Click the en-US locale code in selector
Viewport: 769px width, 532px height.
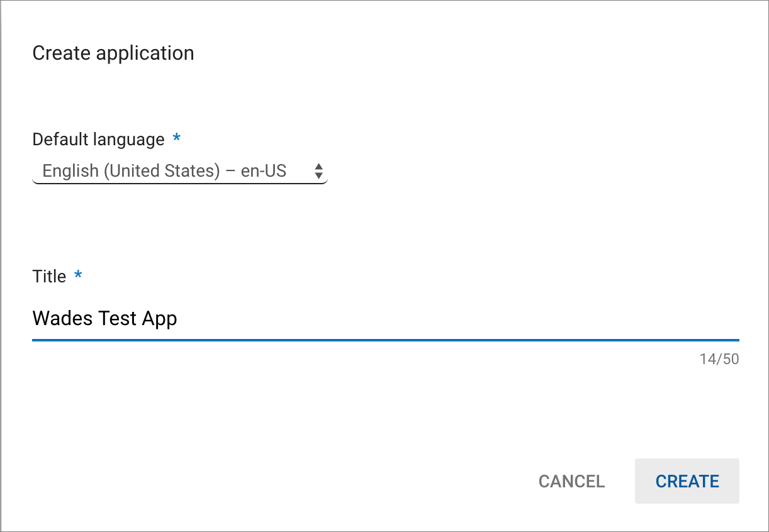264,171
